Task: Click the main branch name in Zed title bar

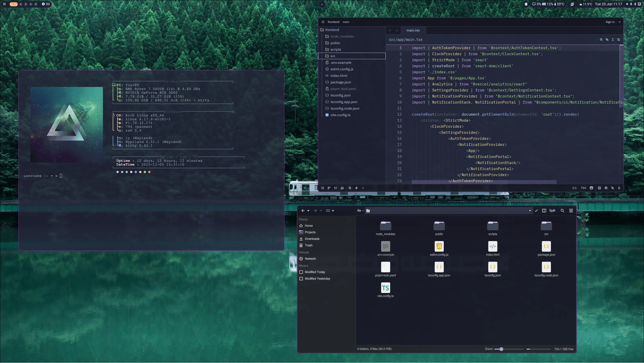Action: click(346, 22)
